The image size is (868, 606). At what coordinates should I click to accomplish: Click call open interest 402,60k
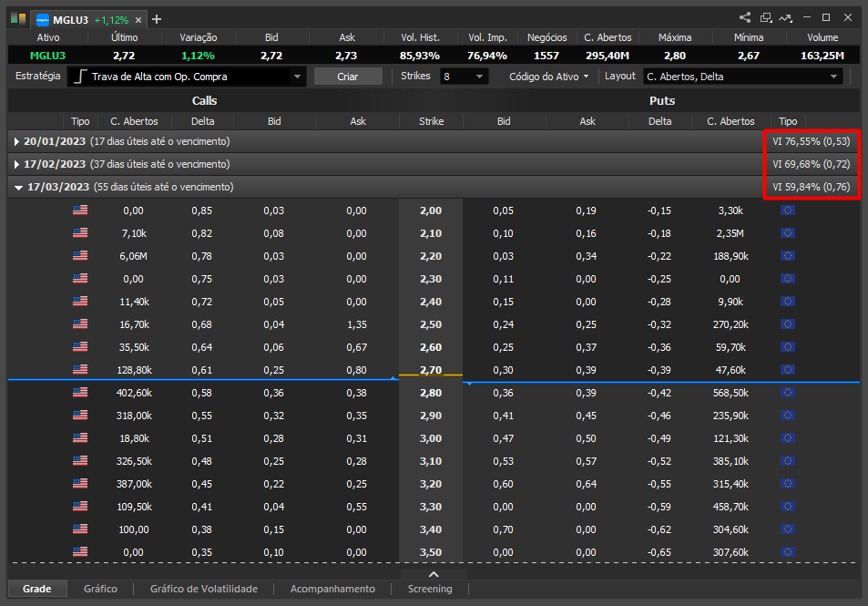click(x=134, y=393)
